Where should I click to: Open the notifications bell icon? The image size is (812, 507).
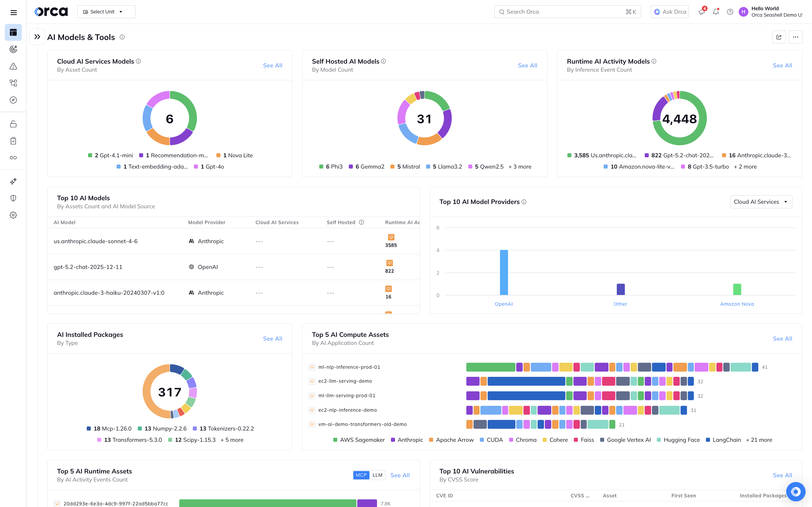pyautogui.click(x=716, y=12)
